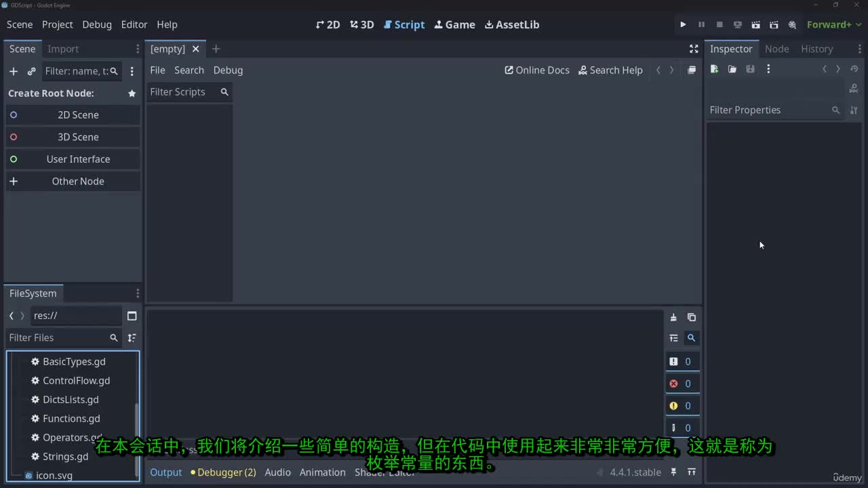Close the [empty] scene tab
The image size is (868, 488).
[x=195, y=49]
